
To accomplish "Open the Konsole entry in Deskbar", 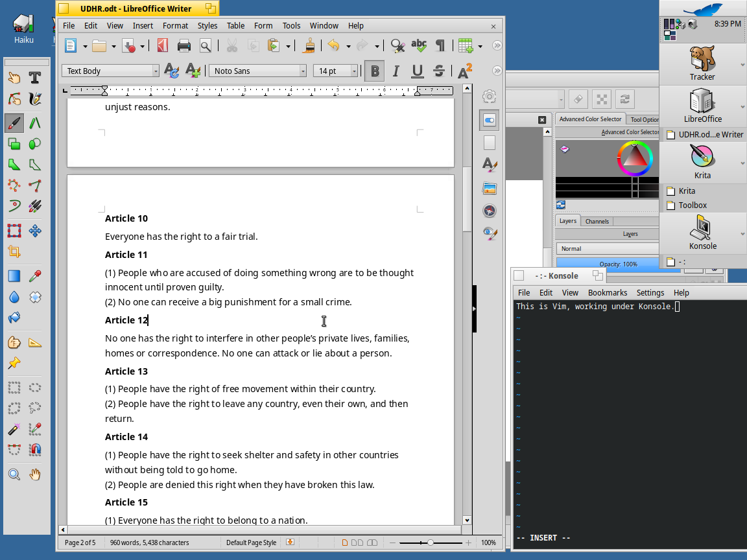I will pyautogui.click(x=703, y=233).
